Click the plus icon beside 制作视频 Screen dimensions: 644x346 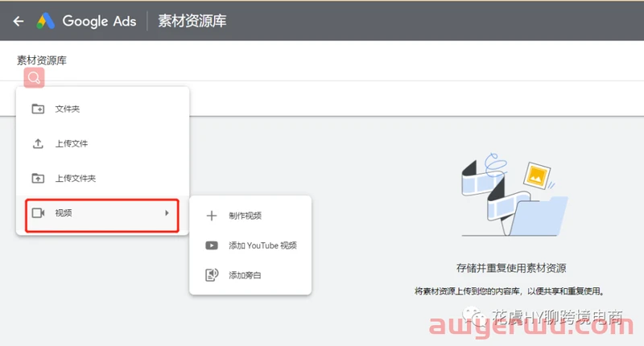(212, 216)
